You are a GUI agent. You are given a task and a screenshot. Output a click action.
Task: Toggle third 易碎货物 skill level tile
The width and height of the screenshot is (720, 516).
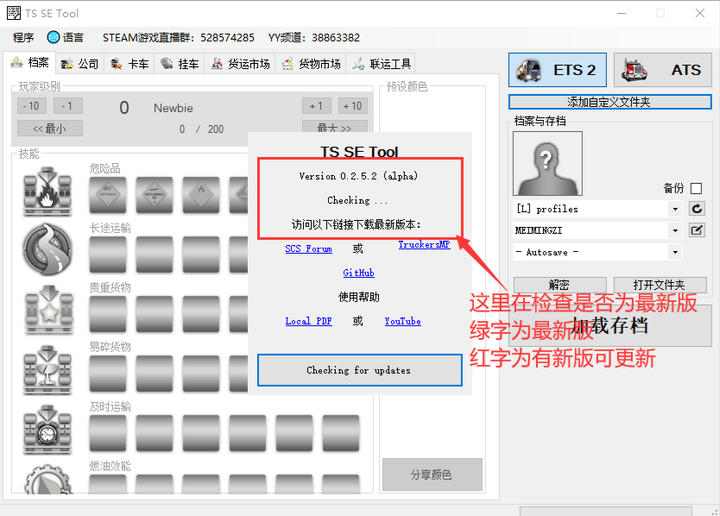pyautogui.click(x=201, y=374)
